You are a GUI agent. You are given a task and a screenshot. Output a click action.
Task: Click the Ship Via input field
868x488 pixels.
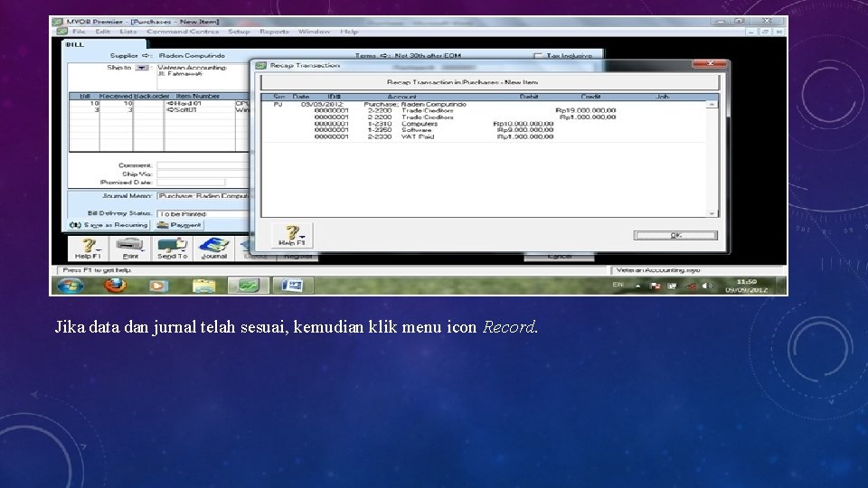point(203,174)
